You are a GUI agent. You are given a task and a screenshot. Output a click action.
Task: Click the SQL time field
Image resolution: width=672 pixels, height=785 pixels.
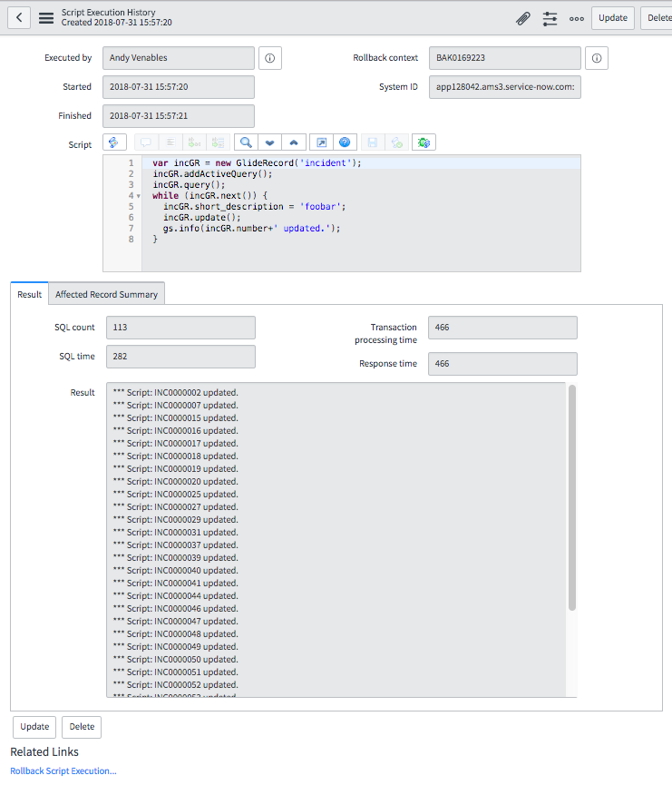180,357
